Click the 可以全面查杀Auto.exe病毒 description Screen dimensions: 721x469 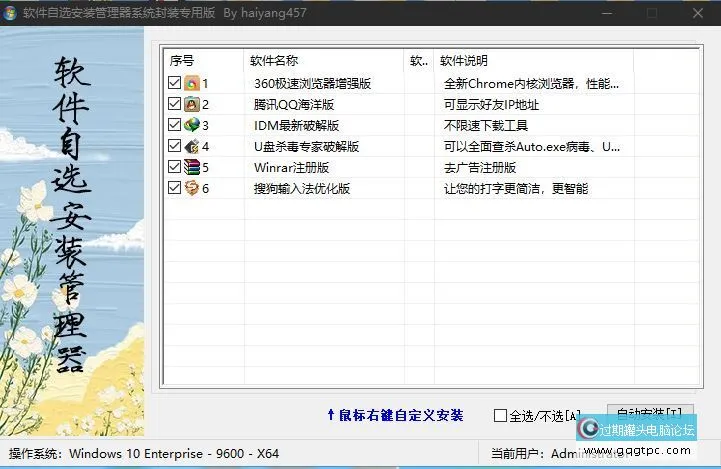click(x=532, y=147)
